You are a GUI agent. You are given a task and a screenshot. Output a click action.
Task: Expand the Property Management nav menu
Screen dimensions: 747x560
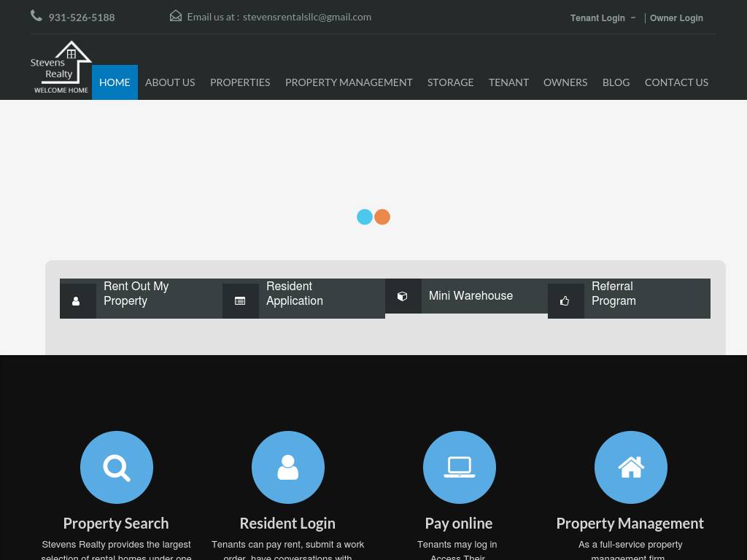click(349, 82)
